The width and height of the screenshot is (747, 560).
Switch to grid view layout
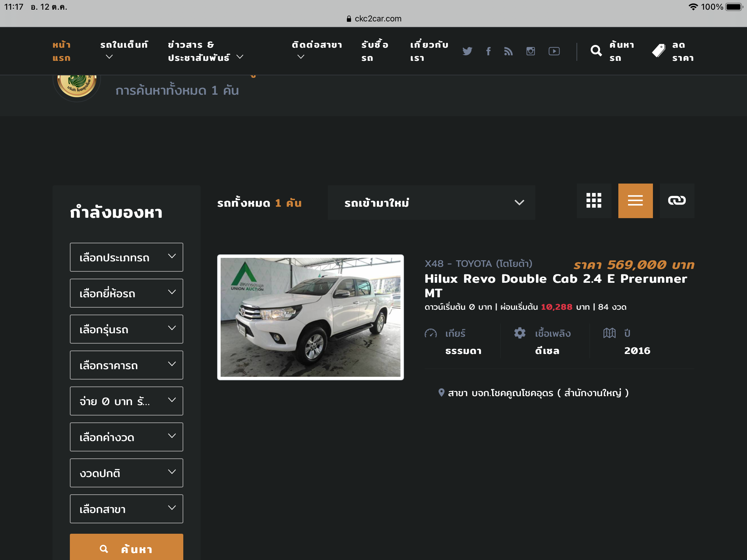click(594, 200)
